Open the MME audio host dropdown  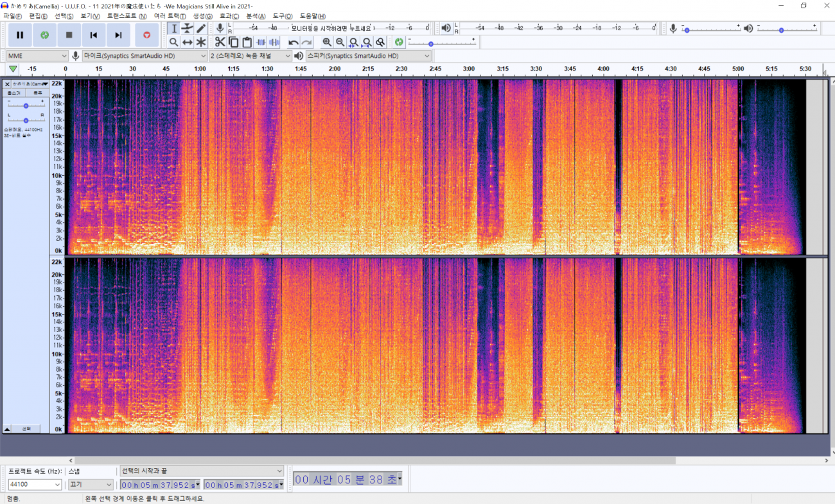(x=37, y=56)
